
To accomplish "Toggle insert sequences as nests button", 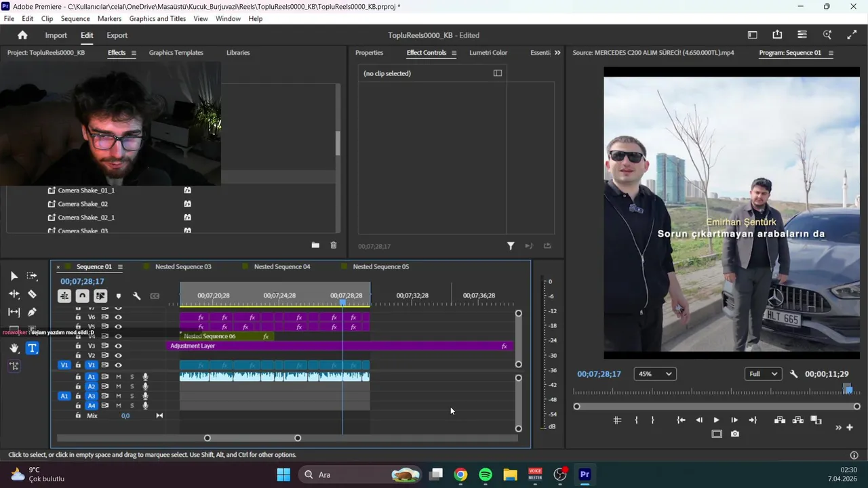I will 64,296.
